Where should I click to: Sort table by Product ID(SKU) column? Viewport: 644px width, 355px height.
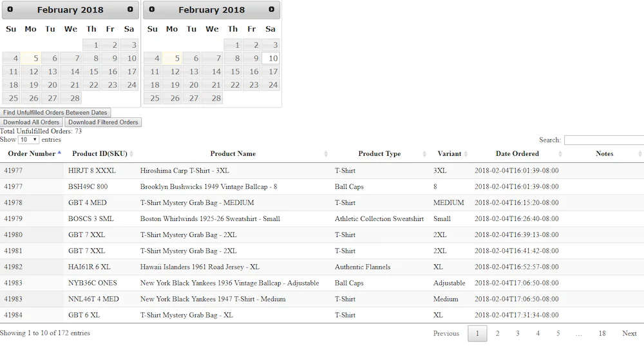point(99,154)
